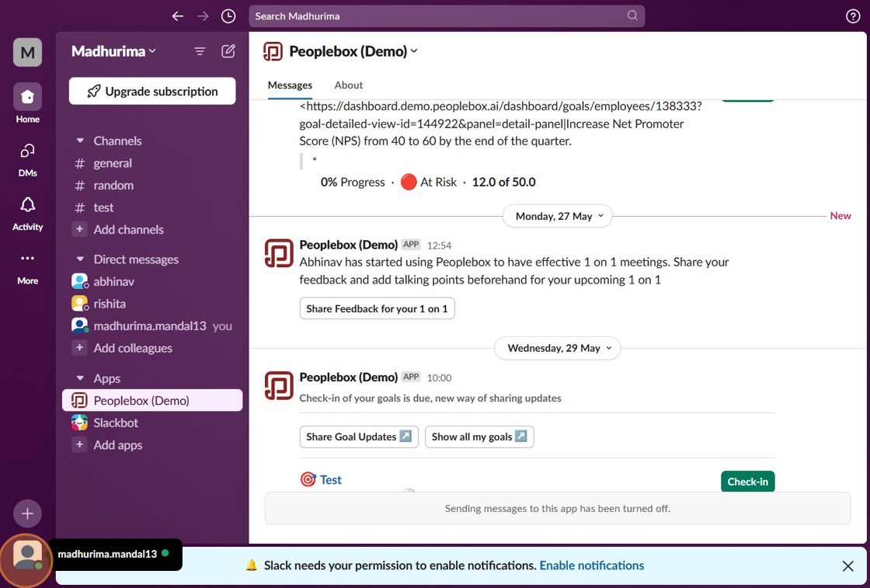This screenshot has height=588, width=870.
Task: Collapse the Channels section
Action: [x=80, y=141]
